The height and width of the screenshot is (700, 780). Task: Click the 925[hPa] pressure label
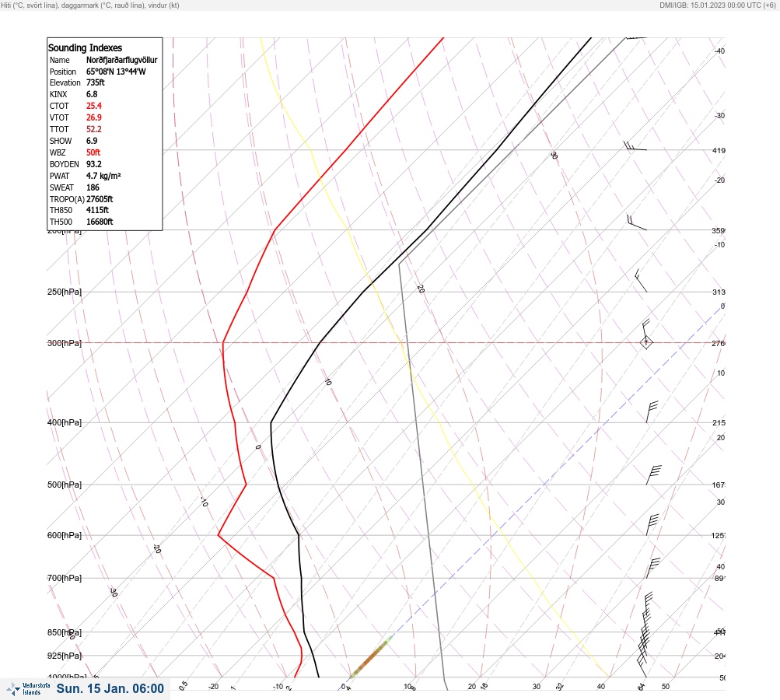click(65, 656)
